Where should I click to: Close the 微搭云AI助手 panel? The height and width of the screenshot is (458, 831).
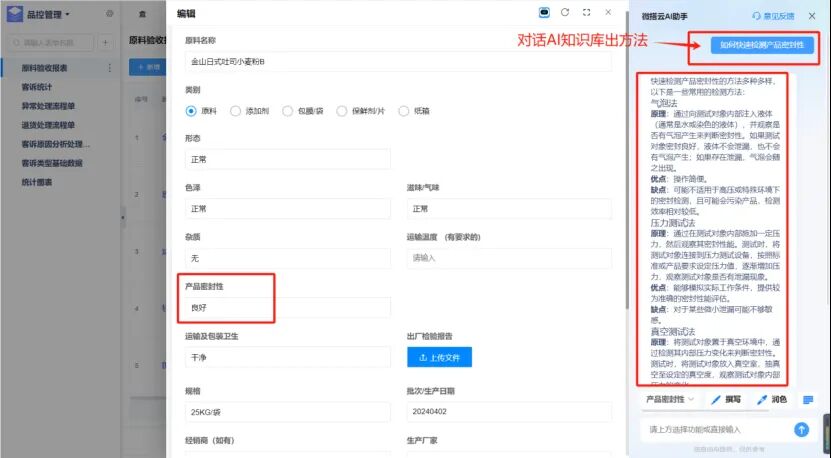point(812,16)
